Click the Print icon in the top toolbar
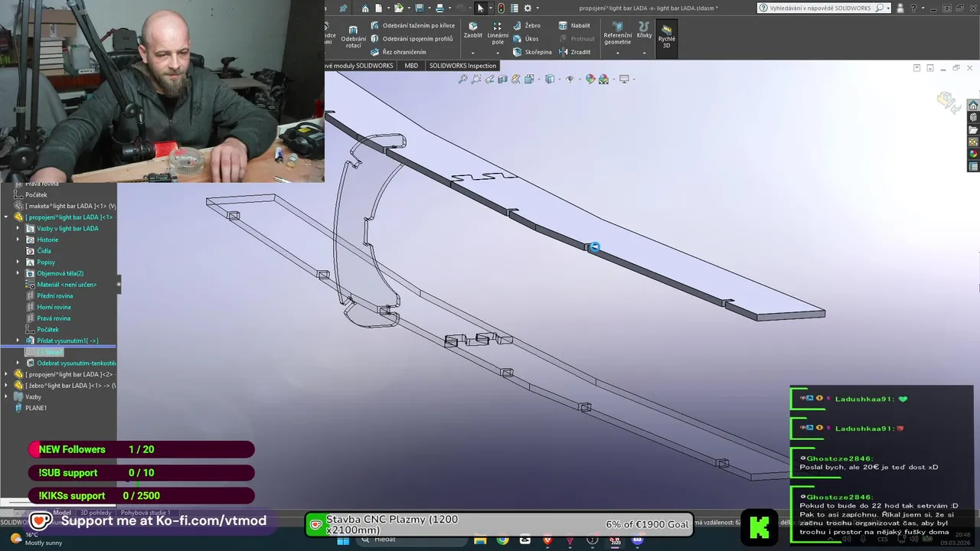Viewport: 980px width, 551px height. [x=439, y=8]
